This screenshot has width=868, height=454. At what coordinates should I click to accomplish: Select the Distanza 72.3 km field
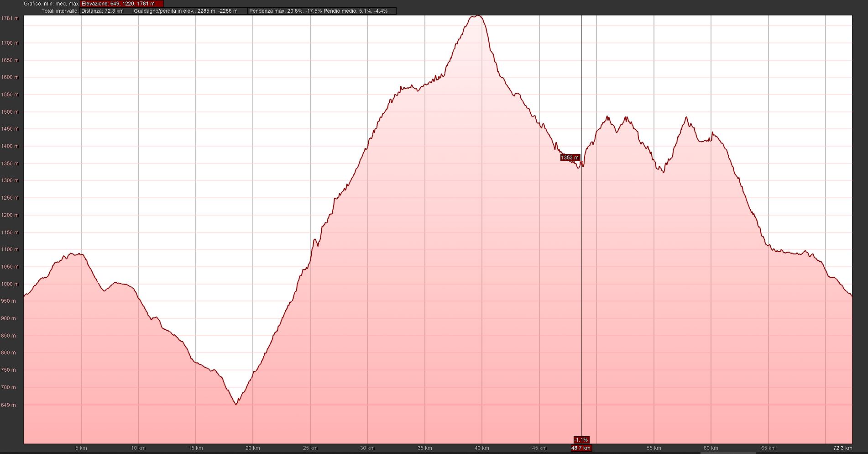coord(106,11)
